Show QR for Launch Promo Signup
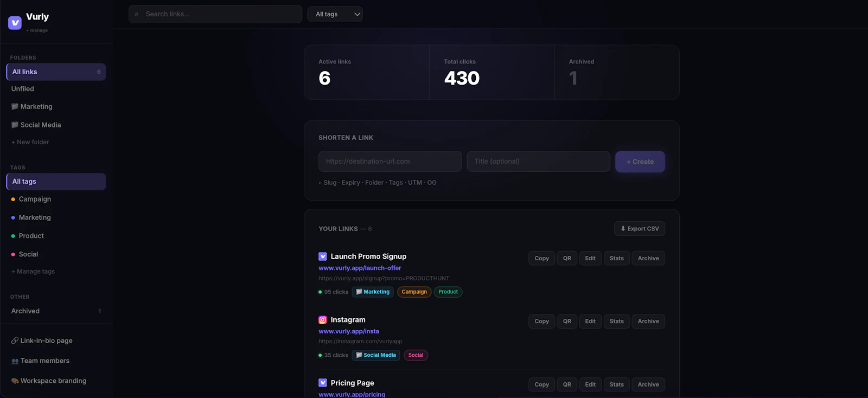The width and height of the screenshot is (868, 398). coord(567,259)
